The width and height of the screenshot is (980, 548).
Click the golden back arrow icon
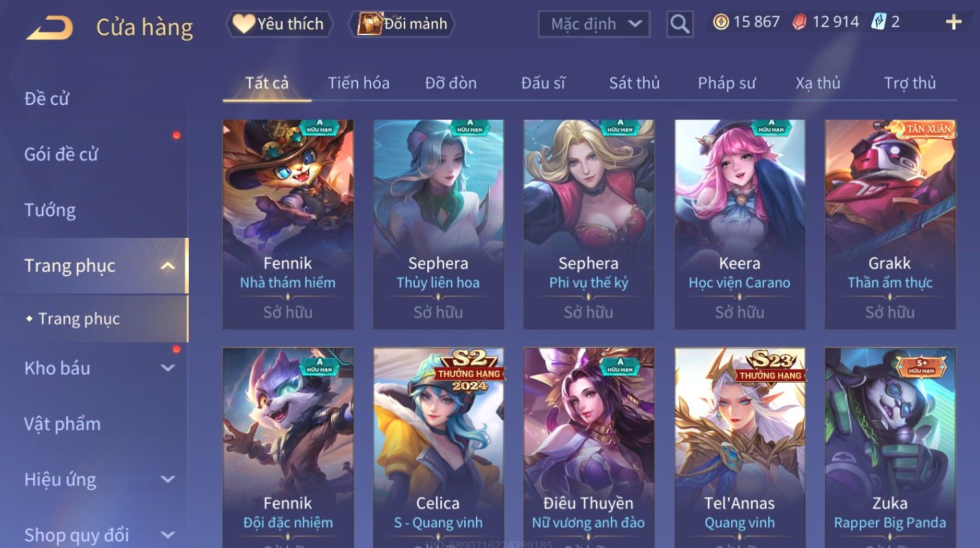coord(49,28)
